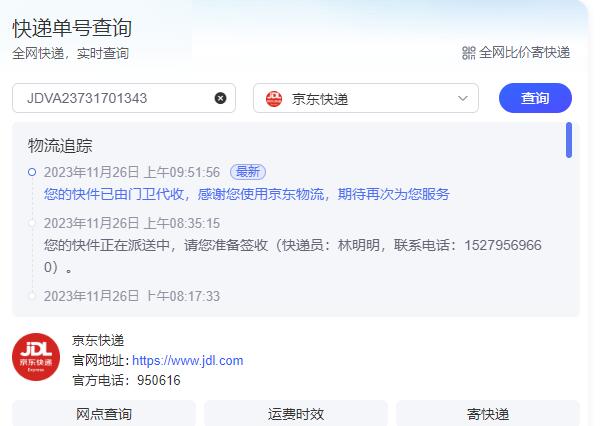Click the 快递单号查询 page title

coord(72,28)
